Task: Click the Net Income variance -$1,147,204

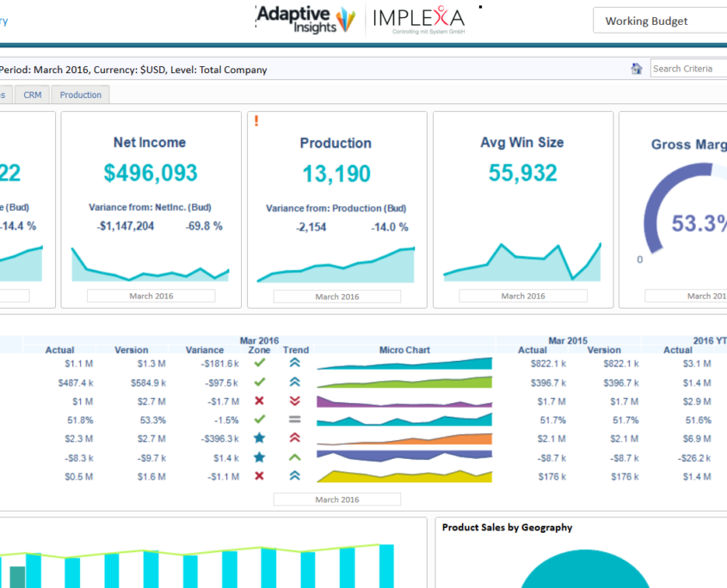Action: [126, 226]
